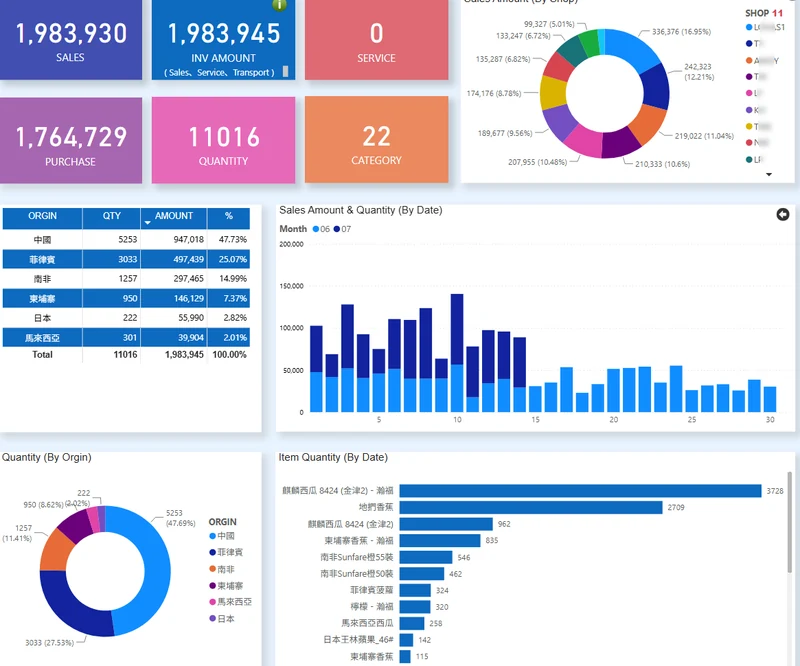
Task: Click the 3033 (27.53%) origin donut label
Action: click(49, 643)
